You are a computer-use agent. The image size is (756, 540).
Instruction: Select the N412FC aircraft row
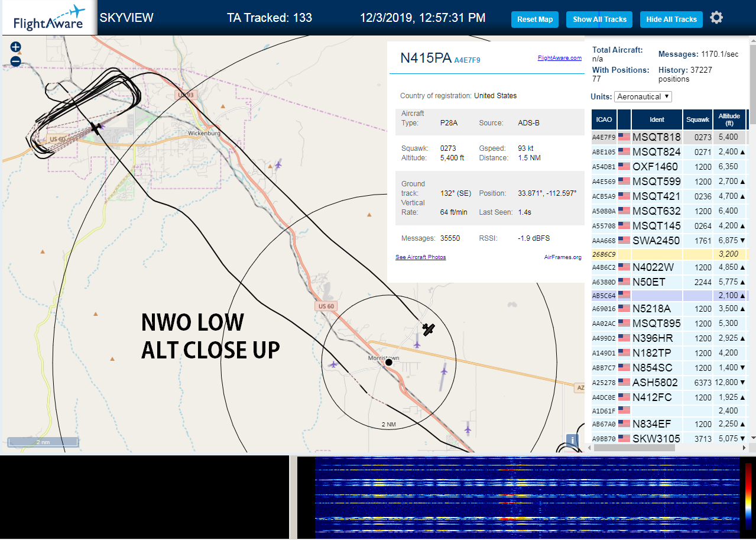point(670,397)
